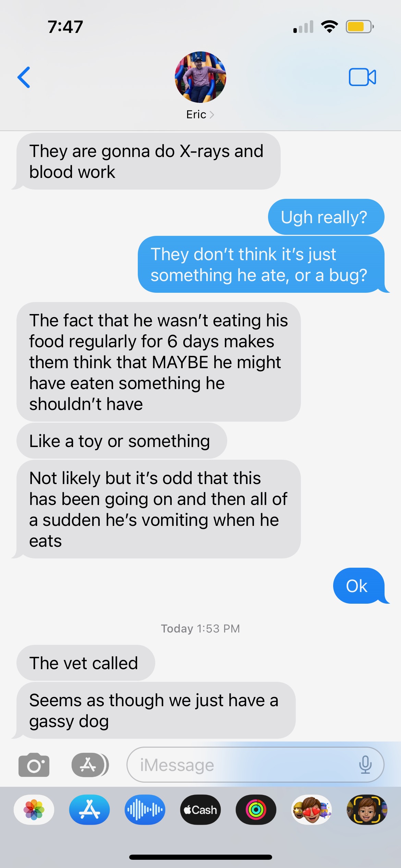Screen dimensions: 401x868
Task: Tap the "Ok" sent message bubble
Action: (x=359, y=586)
